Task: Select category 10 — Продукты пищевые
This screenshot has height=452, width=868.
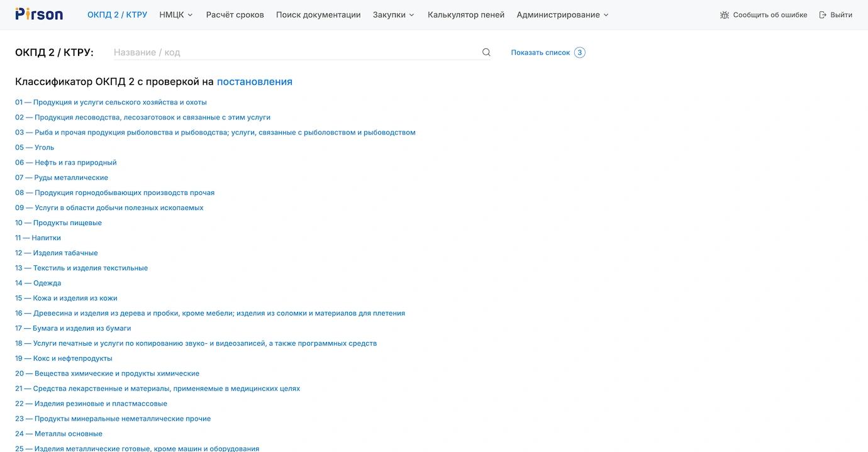Action: pos(58,223)
